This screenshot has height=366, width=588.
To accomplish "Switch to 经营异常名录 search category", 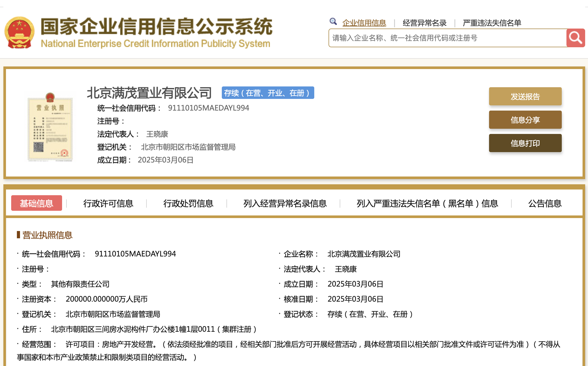I will 424,23.
